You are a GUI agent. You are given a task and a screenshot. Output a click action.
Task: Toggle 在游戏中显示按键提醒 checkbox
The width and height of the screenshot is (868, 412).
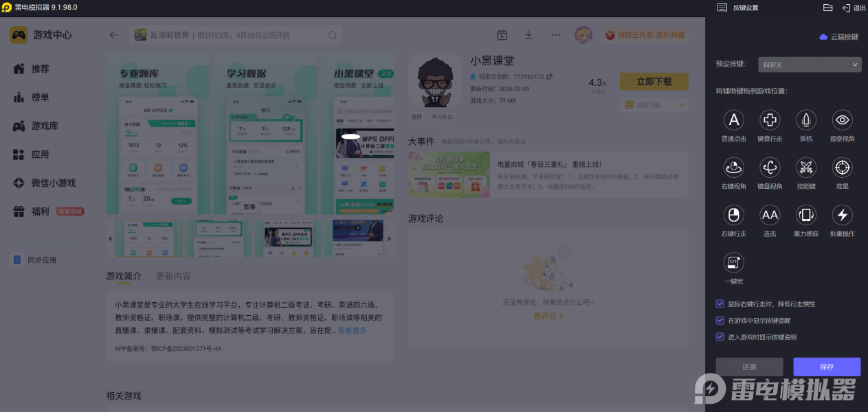point(720,320)
